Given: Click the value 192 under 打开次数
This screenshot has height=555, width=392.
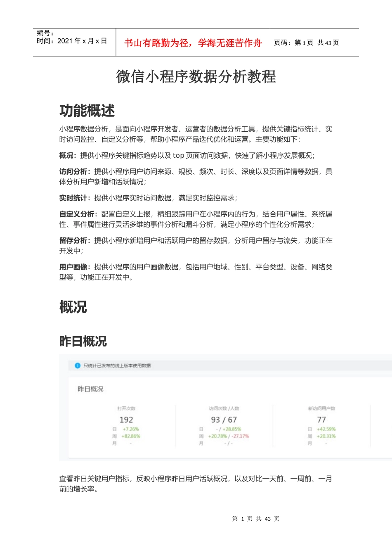Looking at the screenshot, I should click(126, 420).
